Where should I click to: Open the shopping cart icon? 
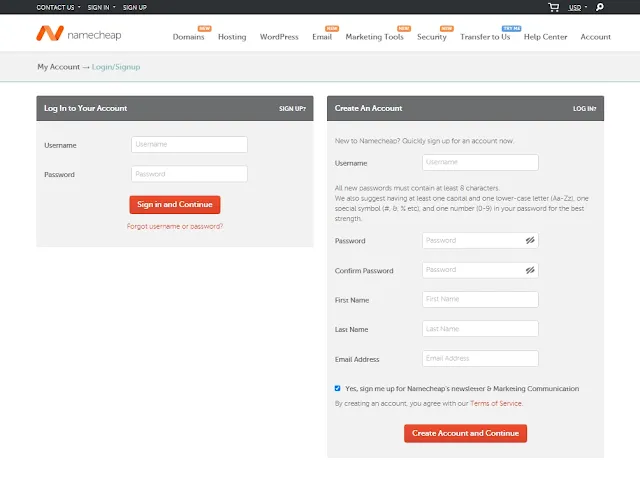coord(553,7)
